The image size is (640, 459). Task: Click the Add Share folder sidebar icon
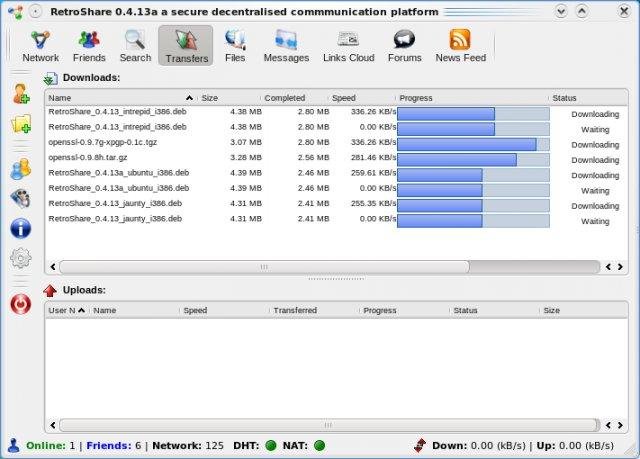pyautogui.click(x=21, y=124)
